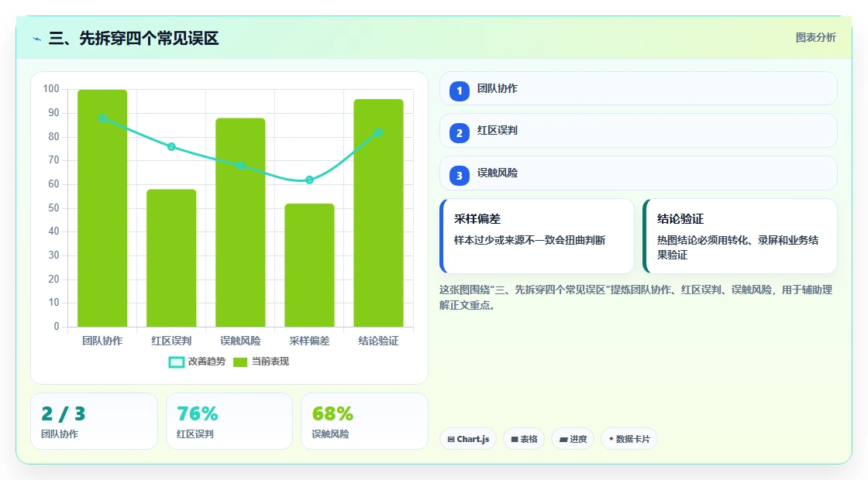868x480 pixels.
Task: Click the 改善趋势 legend text
Action: click(x=207, y=362)
